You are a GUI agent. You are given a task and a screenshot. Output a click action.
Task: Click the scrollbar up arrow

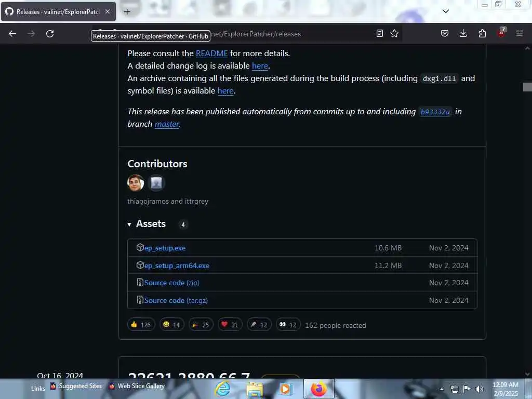(527, 48)
